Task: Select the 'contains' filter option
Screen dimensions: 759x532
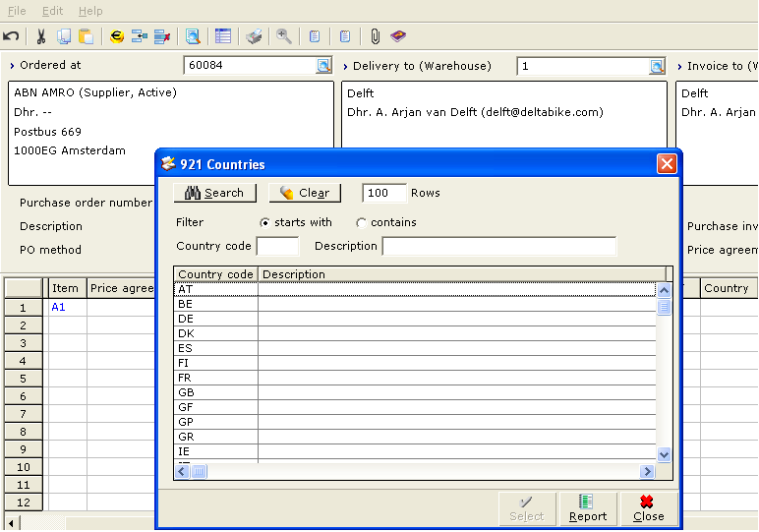Action: 362,223
